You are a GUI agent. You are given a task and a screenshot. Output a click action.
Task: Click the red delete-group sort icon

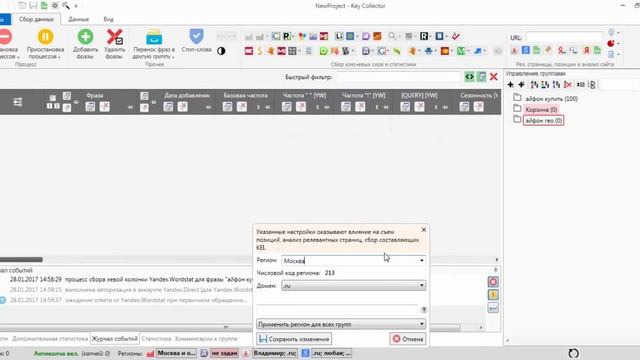(568, 84)
